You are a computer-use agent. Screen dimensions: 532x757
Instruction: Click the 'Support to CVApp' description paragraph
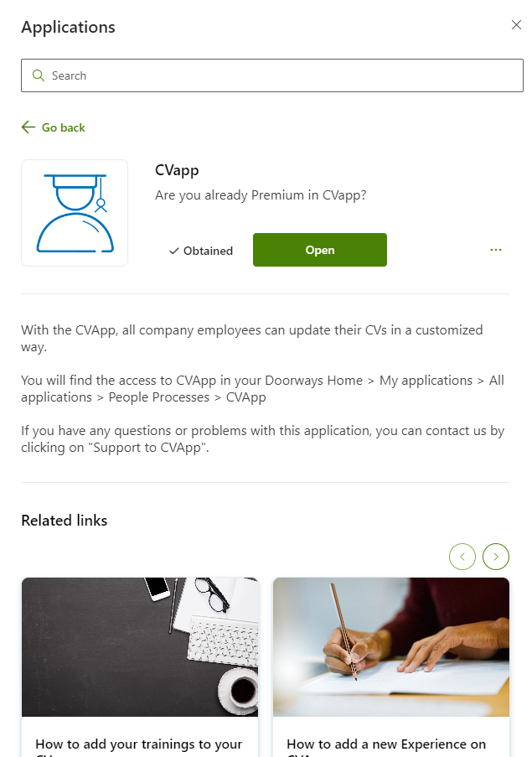[x=262, y=438]
